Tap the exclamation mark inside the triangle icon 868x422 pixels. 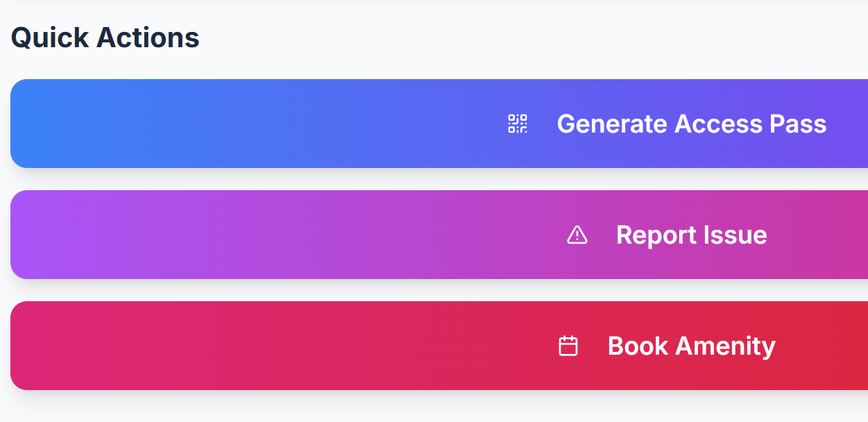tap(577, 236)
